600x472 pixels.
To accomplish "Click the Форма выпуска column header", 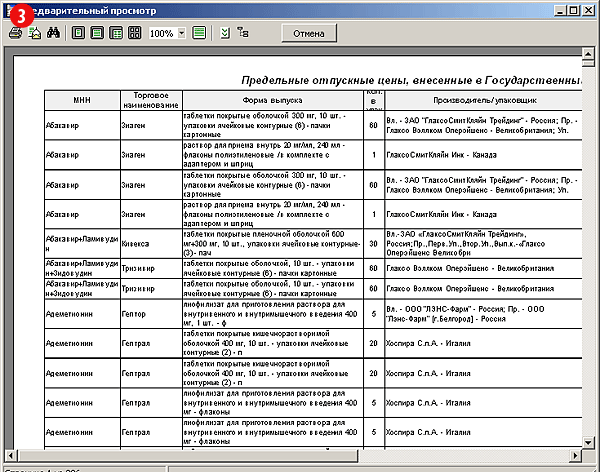I will point(272,100).
